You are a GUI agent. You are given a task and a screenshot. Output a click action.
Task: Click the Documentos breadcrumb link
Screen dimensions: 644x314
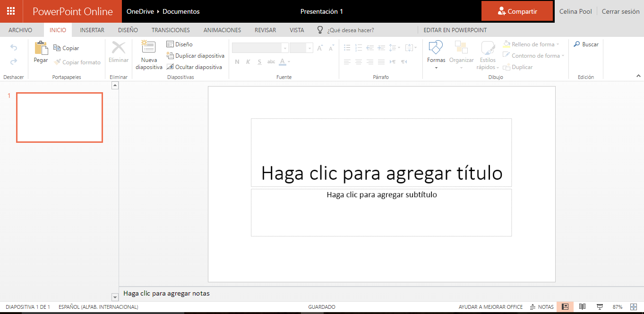181,11
